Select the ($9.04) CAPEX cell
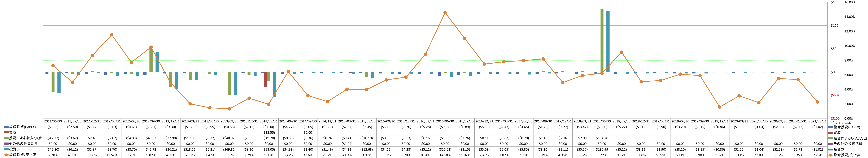Screen dimensions: 868x158 [445, 127]
